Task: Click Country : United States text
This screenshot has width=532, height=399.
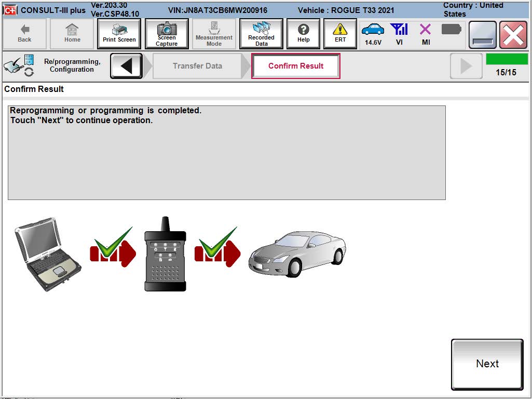Action: pyautogui.click(x=473, y=9)
